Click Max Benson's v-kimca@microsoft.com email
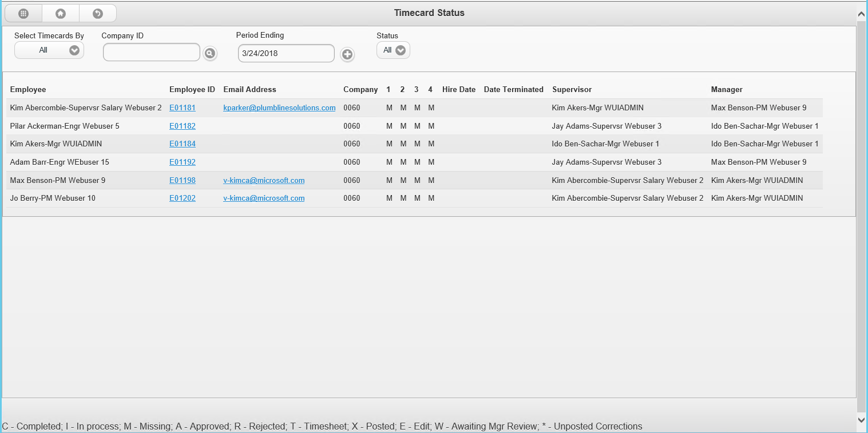Viewport: 868px width, 433px height. coord(264,180)
